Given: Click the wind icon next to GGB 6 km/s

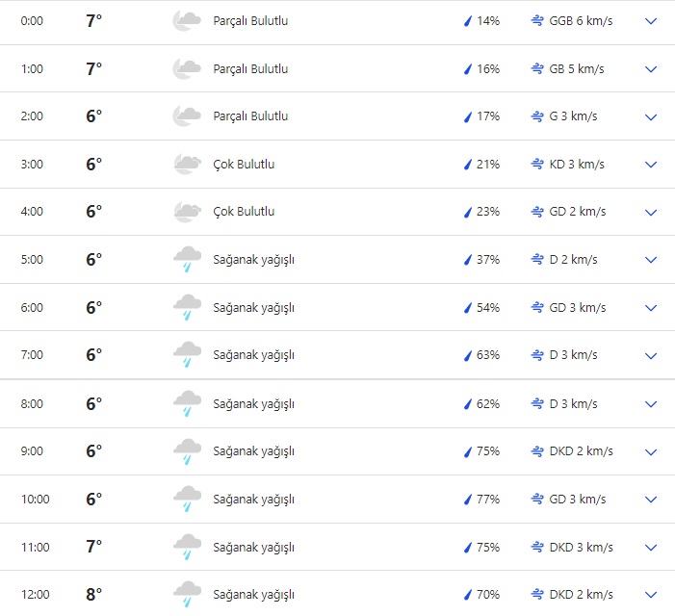Looking at the screenshot, I should pyautogui.click(x=537, y=21).
